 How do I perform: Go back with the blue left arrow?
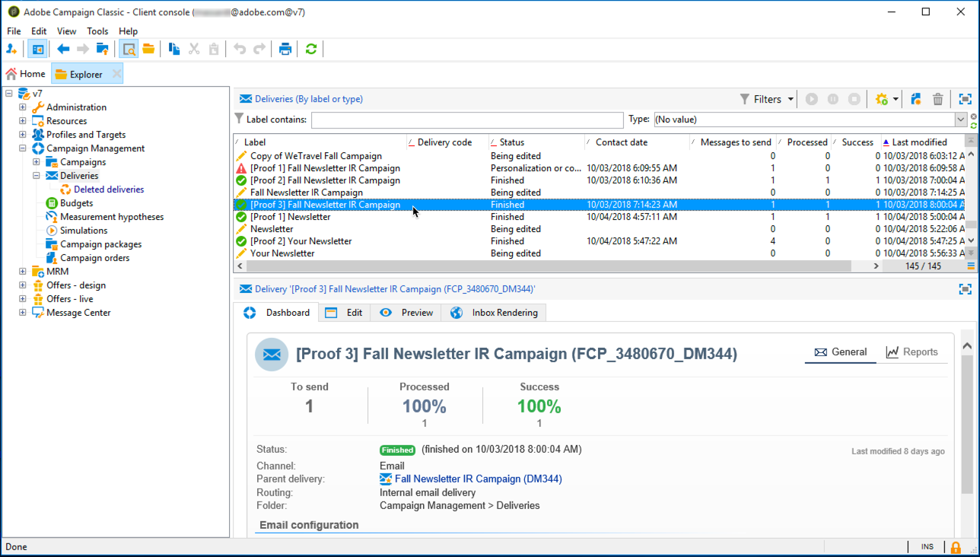pos(63,49)
